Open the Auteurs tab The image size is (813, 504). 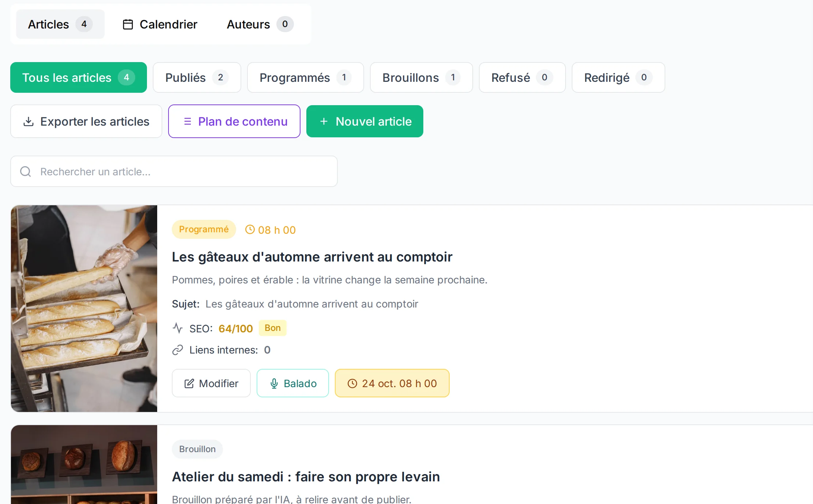pos(260,24)
